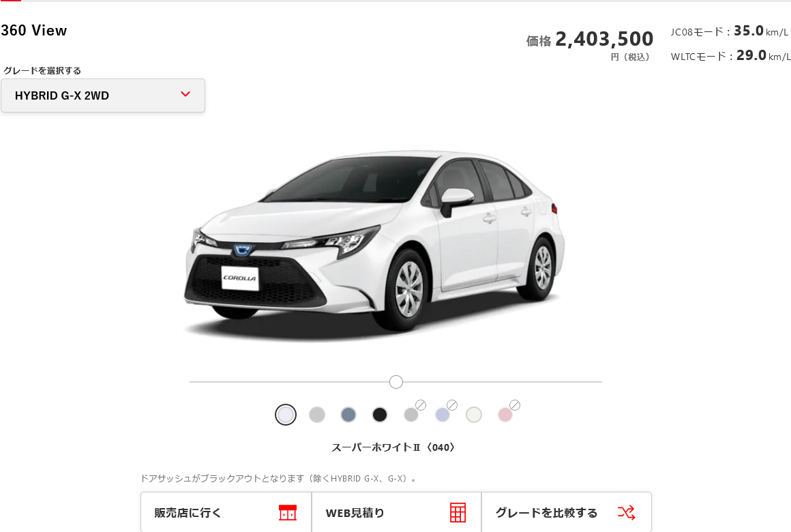Click the 販売店に行く button
Screen dimensions: 791x532
tap(226, 512)
